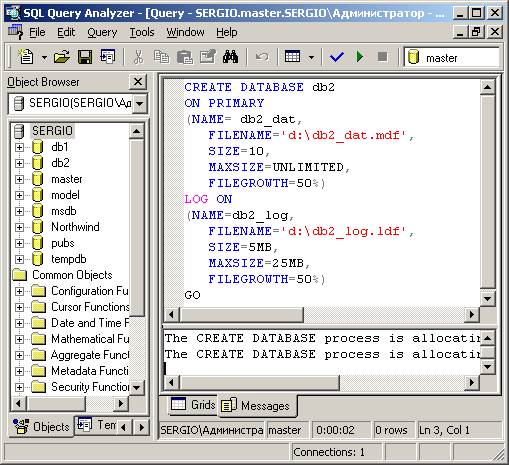
Task: Select the Messages results tab
Action: [256, 406]
